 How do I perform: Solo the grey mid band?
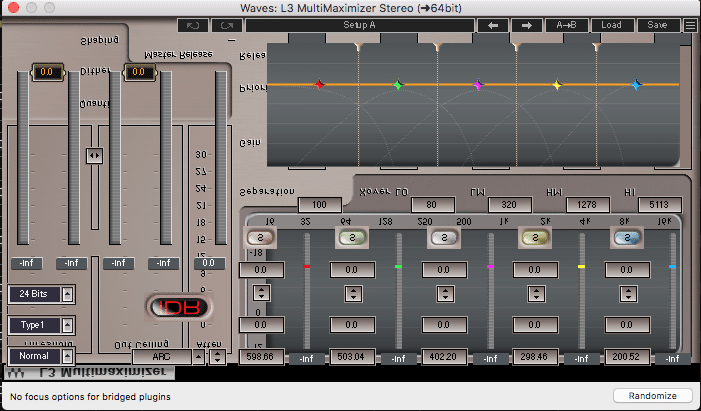tap(444, 237)
